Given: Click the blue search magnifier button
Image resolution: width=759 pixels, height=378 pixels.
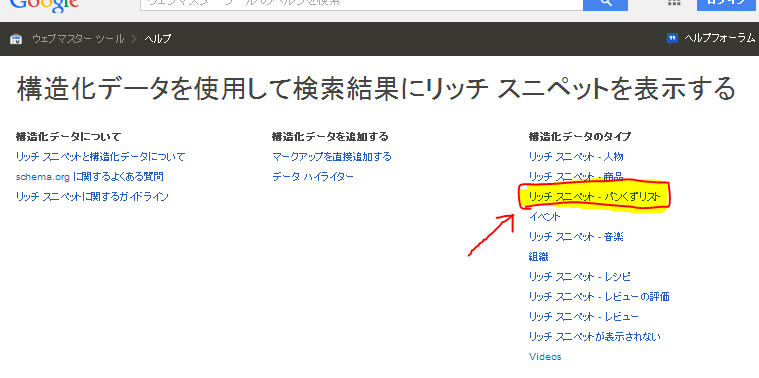Looking at the screenshot, I should click(605, 4).
